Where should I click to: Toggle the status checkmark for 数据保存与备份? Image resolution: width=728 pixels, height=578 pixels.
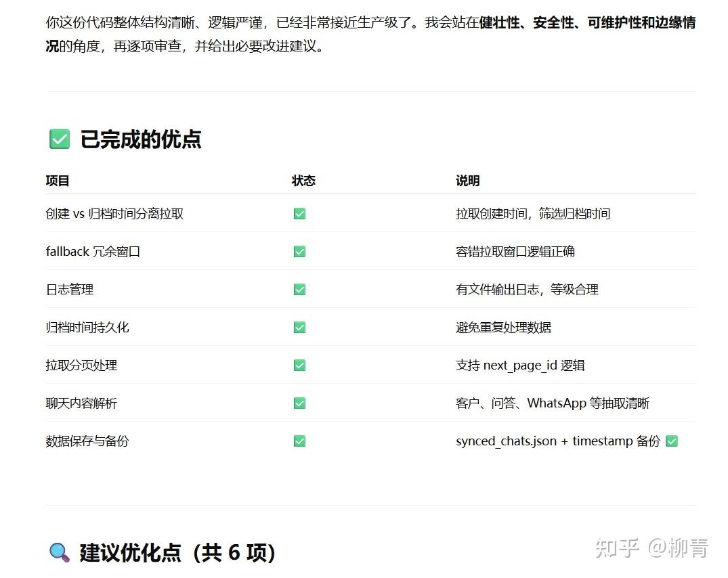299,441
